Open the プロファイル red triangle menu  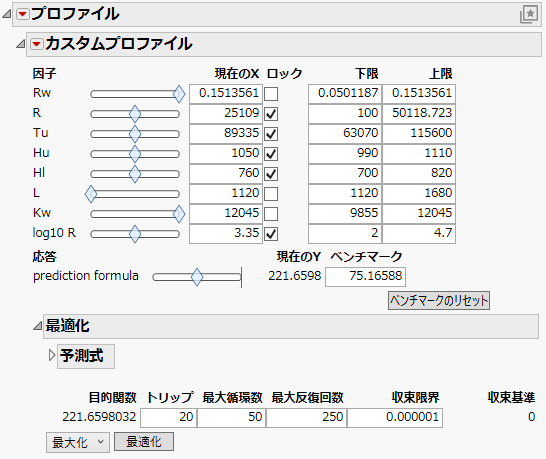23,14
